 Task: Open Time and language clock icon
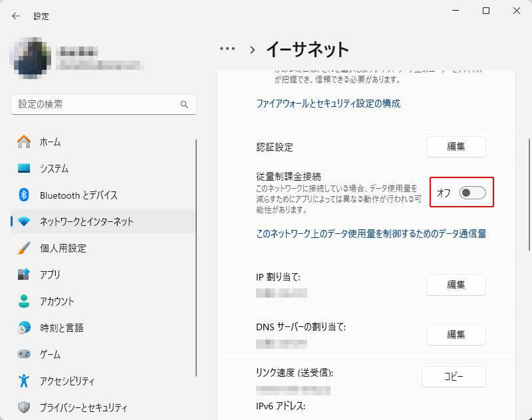(x=24, y=328)
